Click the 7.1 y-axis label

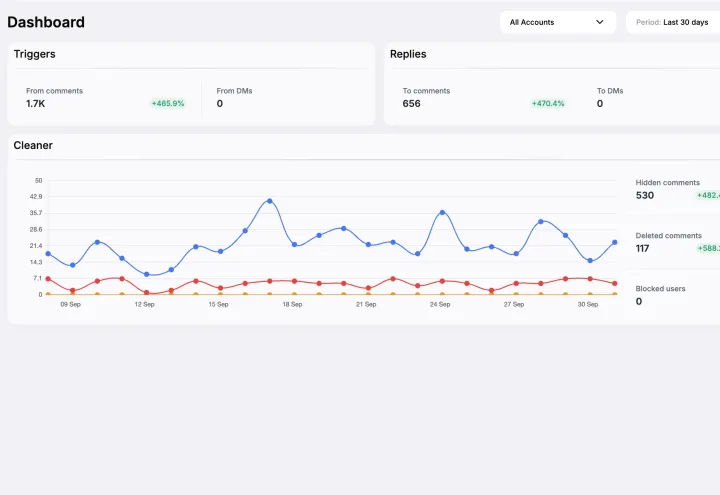pyautogui.click(x=38, y=278)
